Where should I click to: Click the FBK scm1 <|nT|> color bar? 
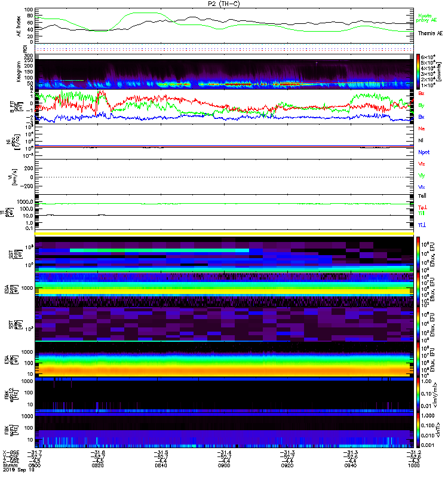[x=418, y=430]
